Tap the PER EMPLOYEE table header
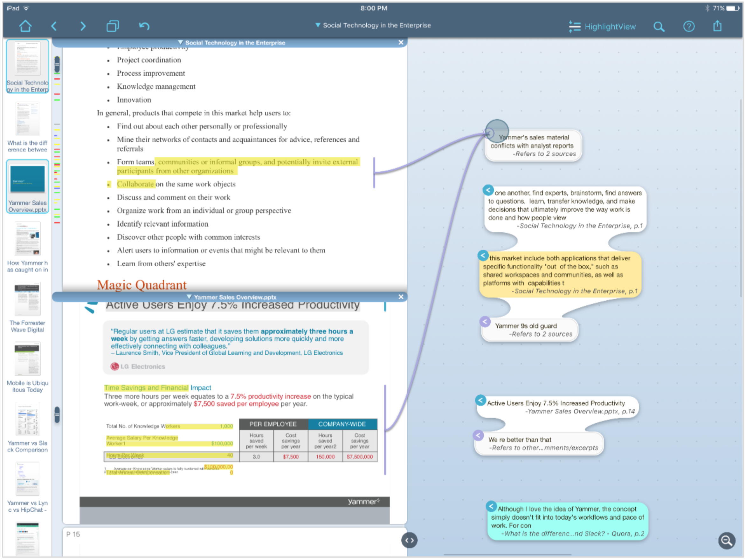 point(273,425)
